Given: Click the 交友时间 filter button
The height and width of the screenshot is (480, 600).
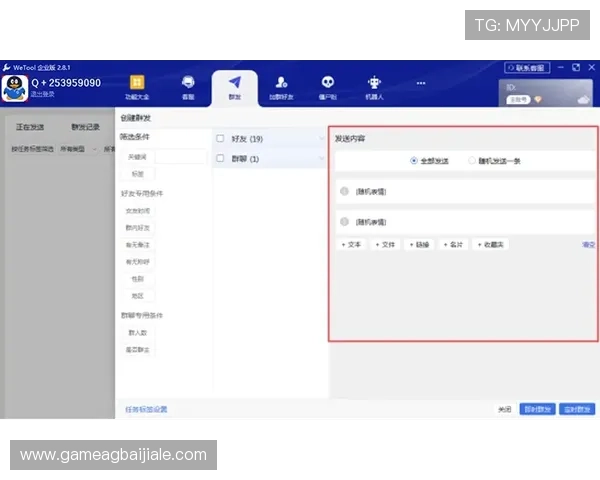Looking at the screenshot, I should tap(137, 211).
